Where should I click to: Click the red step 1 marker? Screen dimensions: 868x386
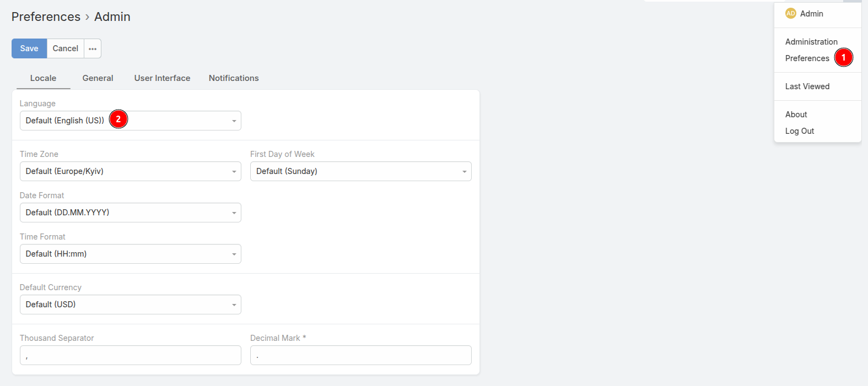(x=843, y=57)
